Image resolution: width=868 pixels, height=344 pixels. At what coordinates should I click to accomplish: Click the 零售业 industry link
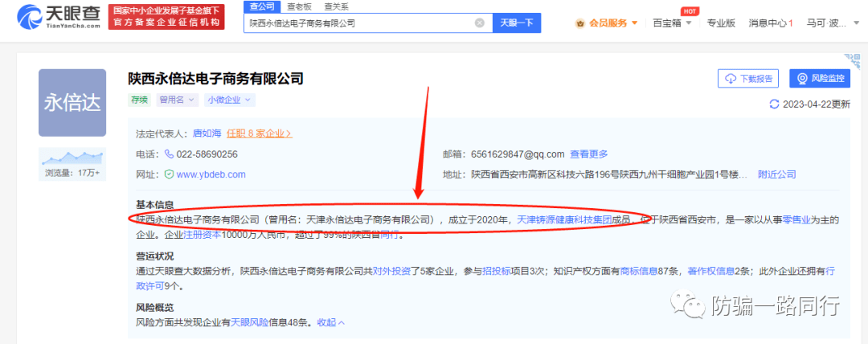(797, 220)
